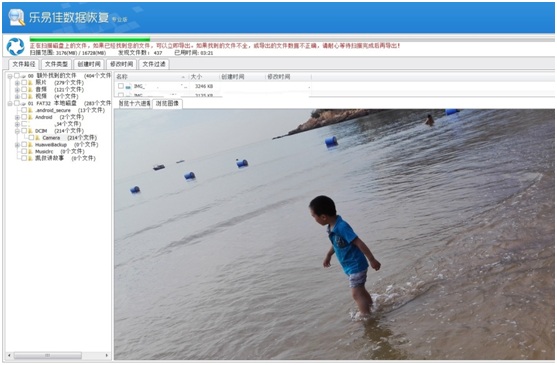Click the folder icon beside 视频
The height and width of the screenshot is (365, 557).
point(31,96)
